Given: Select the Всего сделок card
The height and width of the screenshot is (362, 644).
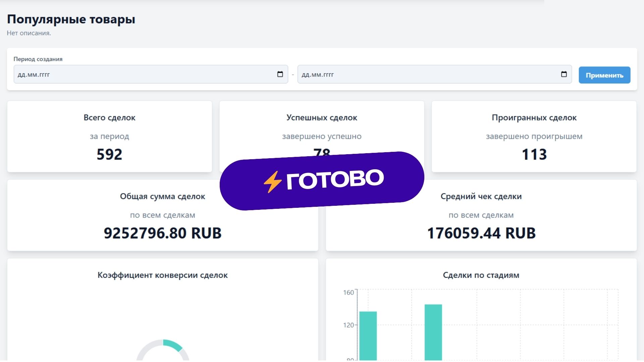Looking at the screenshot, I should tap(109, 136).
